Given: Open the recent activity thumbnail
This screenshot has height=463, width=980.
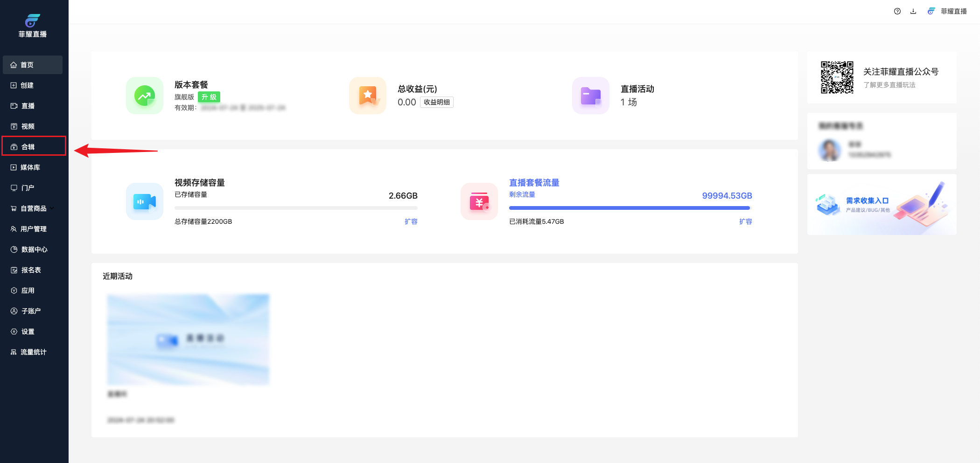Looking at the screenshot, I should pos(188,339).
